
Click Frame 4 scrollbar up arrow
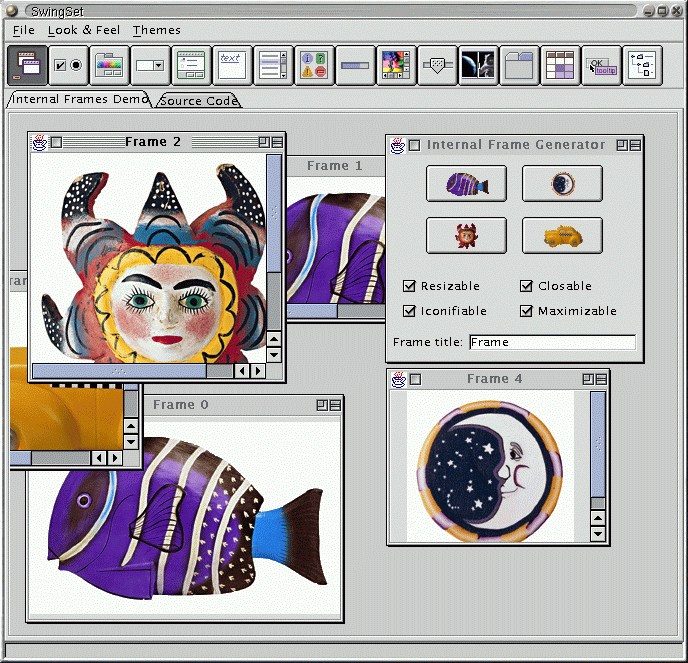click(598, 518)
